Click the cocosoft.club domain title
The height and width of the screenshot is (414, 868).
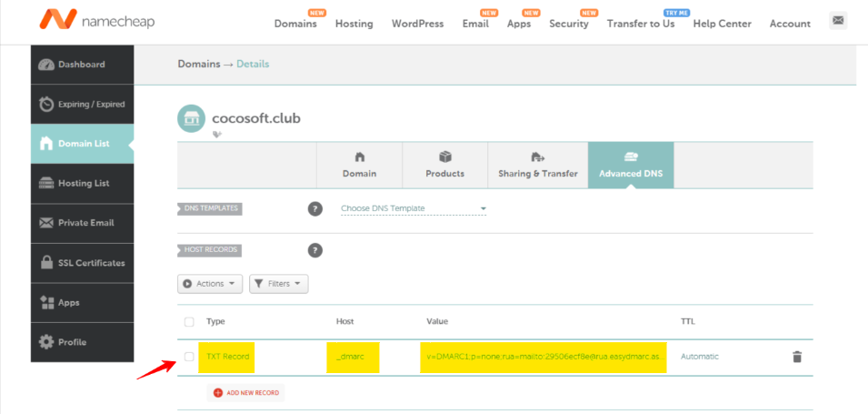coord(256,118)
